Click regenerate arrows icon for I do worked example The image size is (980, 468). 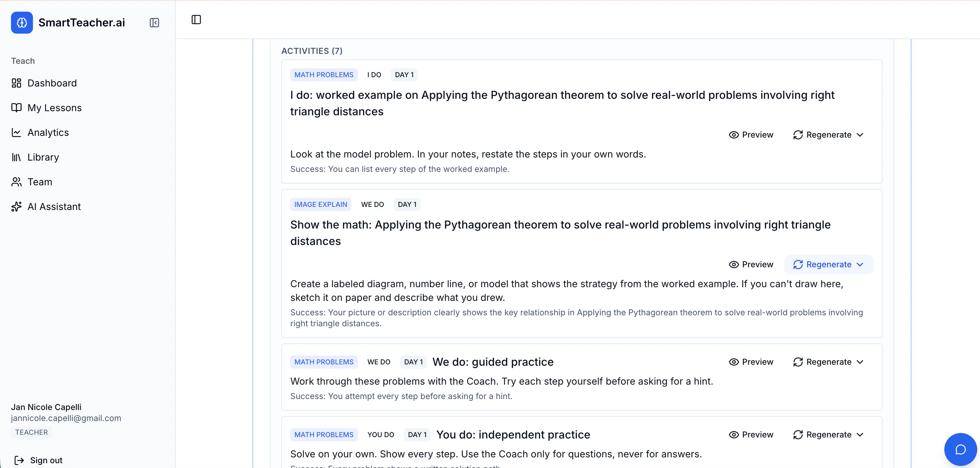pyautogui.click(x=798, y=135)
